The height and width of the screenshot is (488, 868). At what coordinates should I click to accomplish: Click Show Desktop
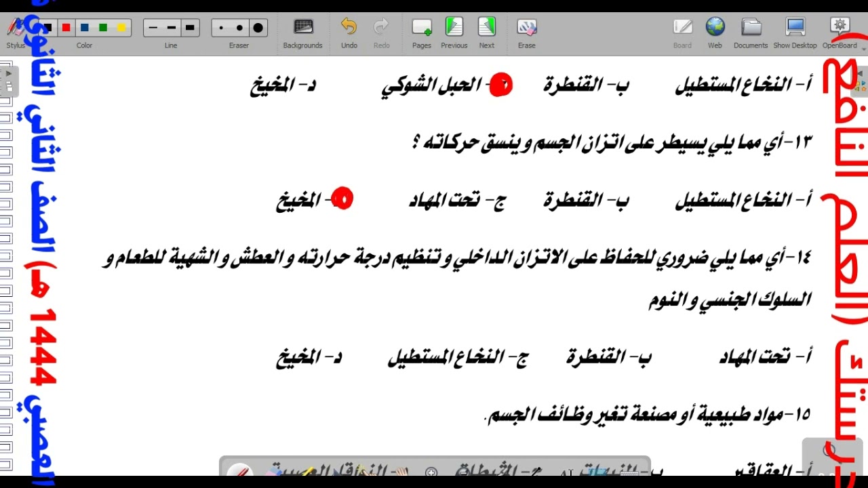(795, 33)
